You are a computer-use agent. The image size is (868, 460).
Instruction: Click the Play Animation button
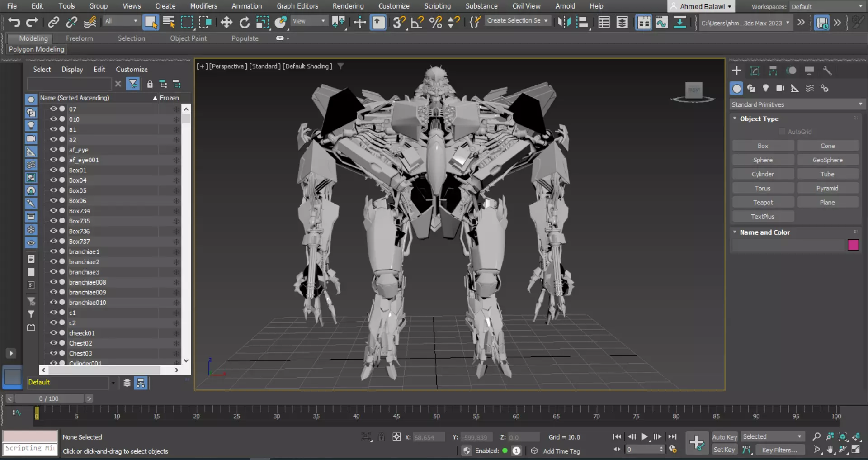[x=644, y=436]
